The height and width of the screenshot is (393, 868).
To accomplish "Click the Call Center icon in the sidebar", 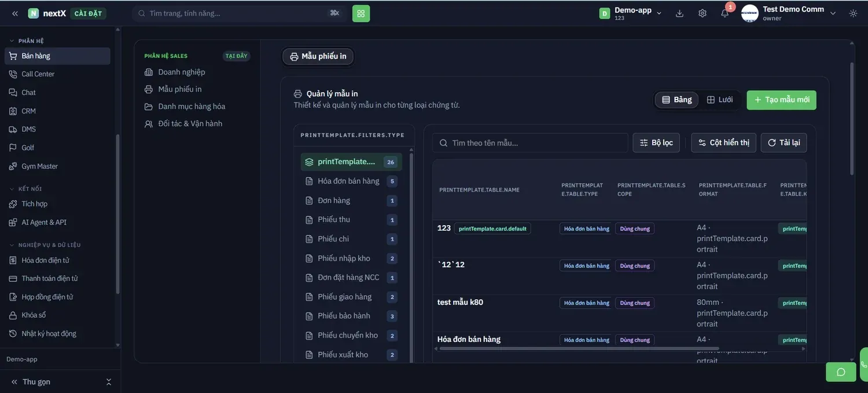I will point(13,74).
